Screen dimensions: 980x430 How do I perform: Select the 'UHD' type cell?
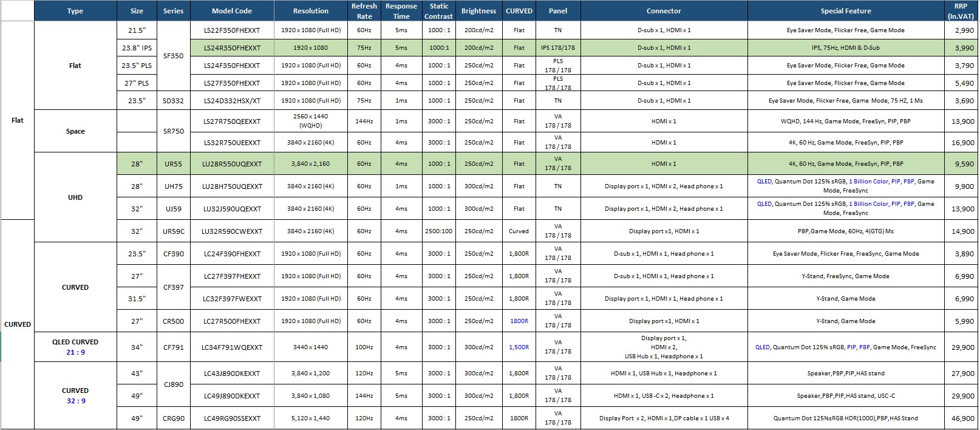coord(75,197)
